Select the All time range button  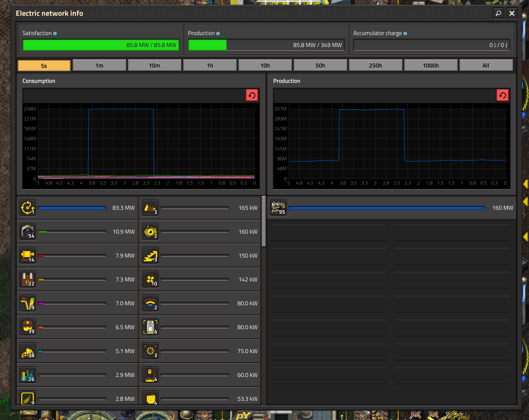pyautogui.click(x=486, y=66)
